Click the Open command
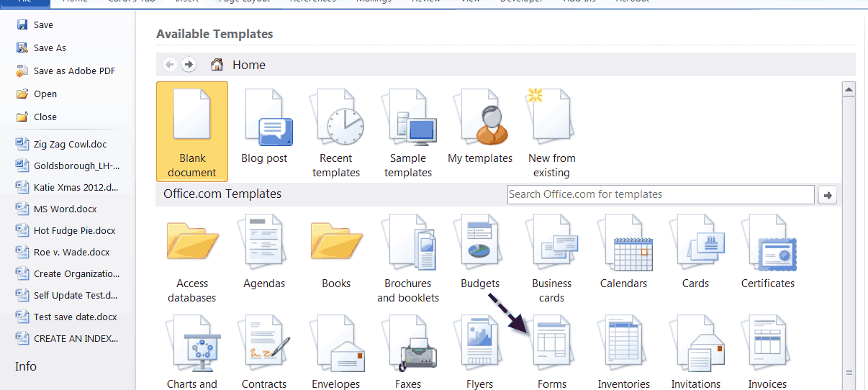The height and width of the screenshot is (390, 868). [x=37, y=94]
